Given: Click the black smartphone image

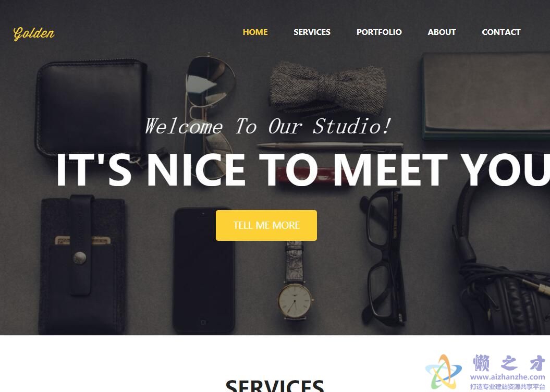Looking at the screenshot, I should (204, 270).
